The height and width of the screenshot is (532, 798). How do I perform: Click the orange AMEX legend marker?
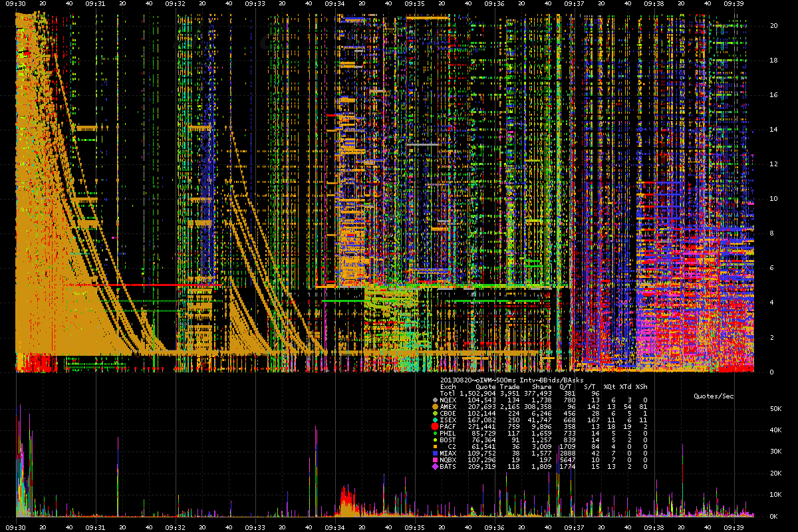(x=436, y=406)
